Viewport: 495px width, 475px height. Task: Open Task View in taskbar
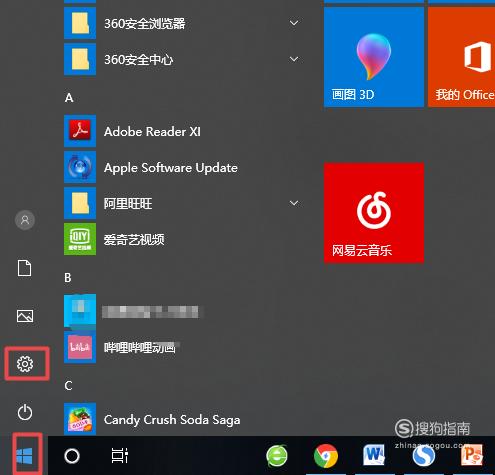pyautogui.click(x=120, y=456)
